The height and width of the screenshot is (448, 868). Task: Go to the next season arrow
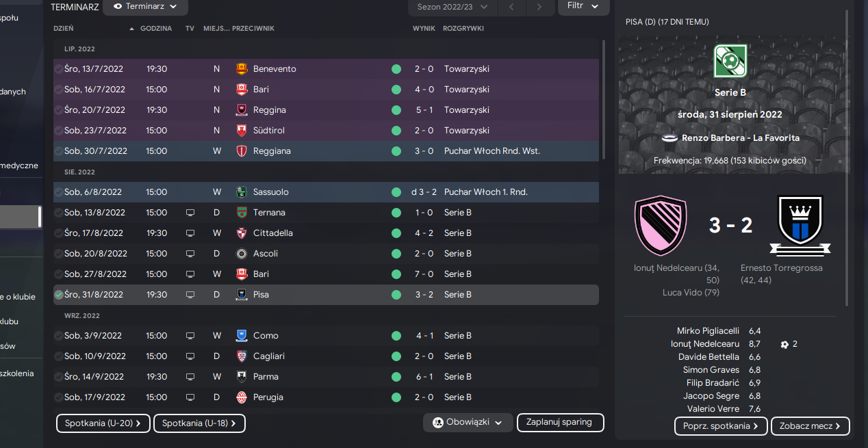[x=539, y=7]
